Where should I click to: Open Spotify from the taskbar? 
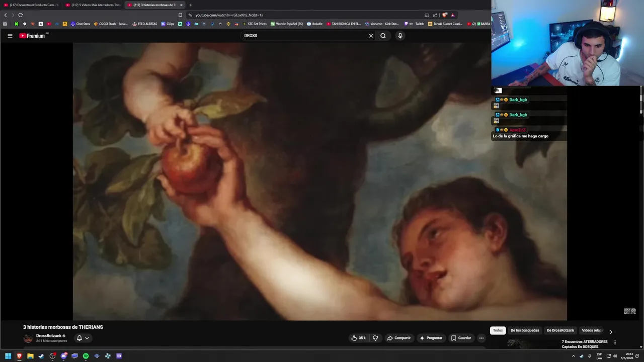(x=86, y=356)
